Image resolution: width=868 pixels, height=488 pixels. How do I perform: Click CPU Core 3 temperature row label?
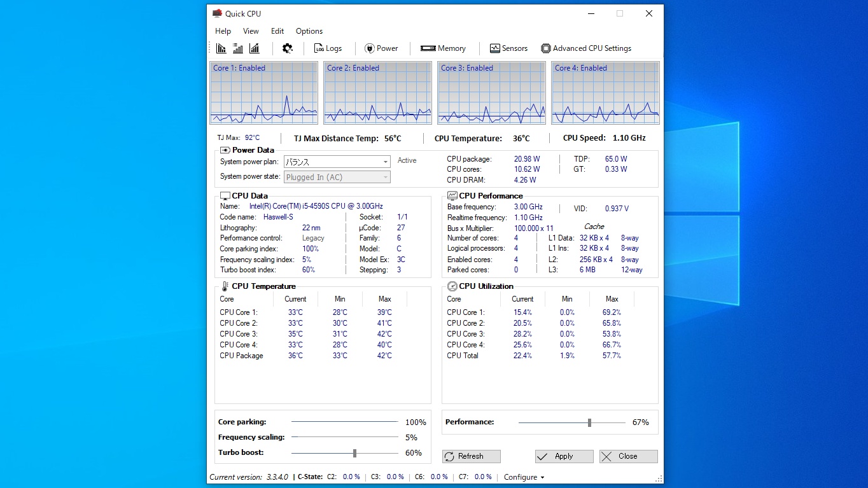pyautogui.click(x=239, y=334)
